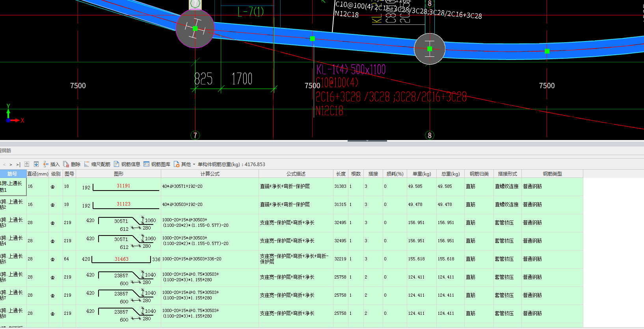Go to next rebar record arrow

(11, 164)
